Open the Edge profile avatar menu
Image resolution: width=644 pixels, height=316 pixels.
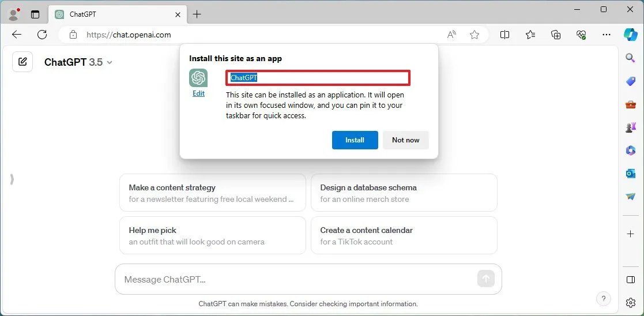pos(14,14)
